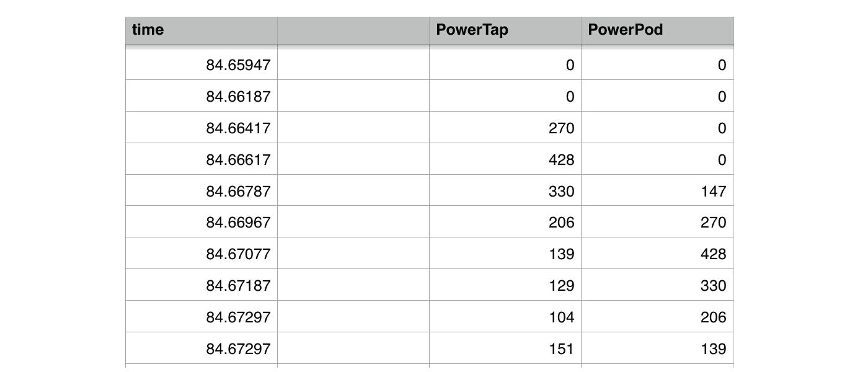868x372 pixels.
Task: Click on time value 84.66787
Action: click(x=238, y=192)
